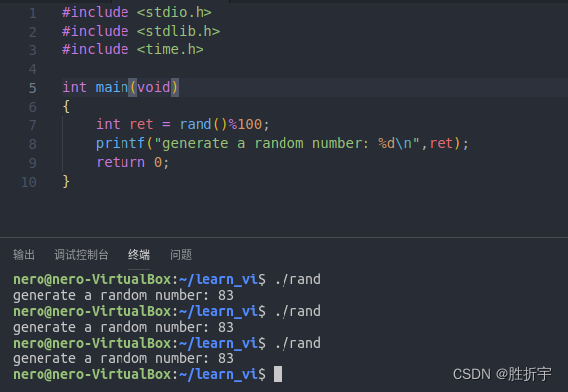Click line number 8 in the gutter
This screenshot has height=392, width=568.
click(33, 144)
